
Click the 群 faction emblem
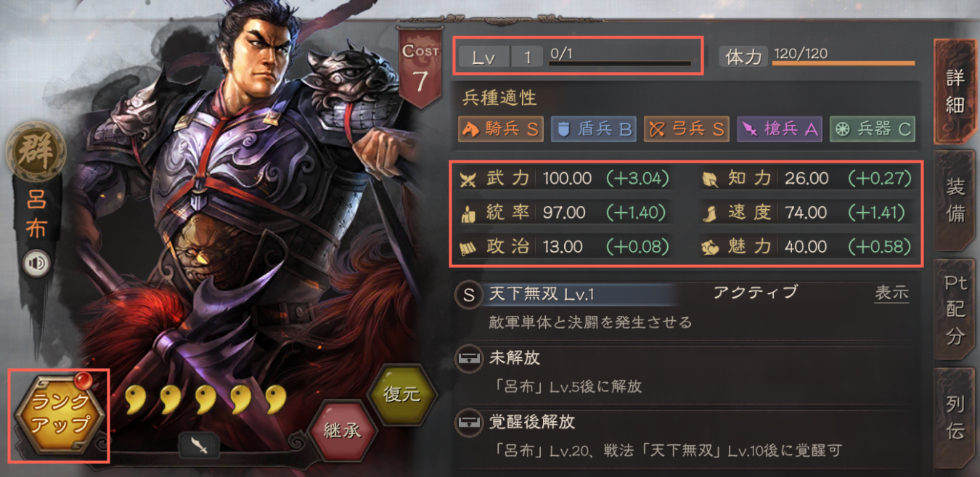pyautogui.click(x=36, y=152)
